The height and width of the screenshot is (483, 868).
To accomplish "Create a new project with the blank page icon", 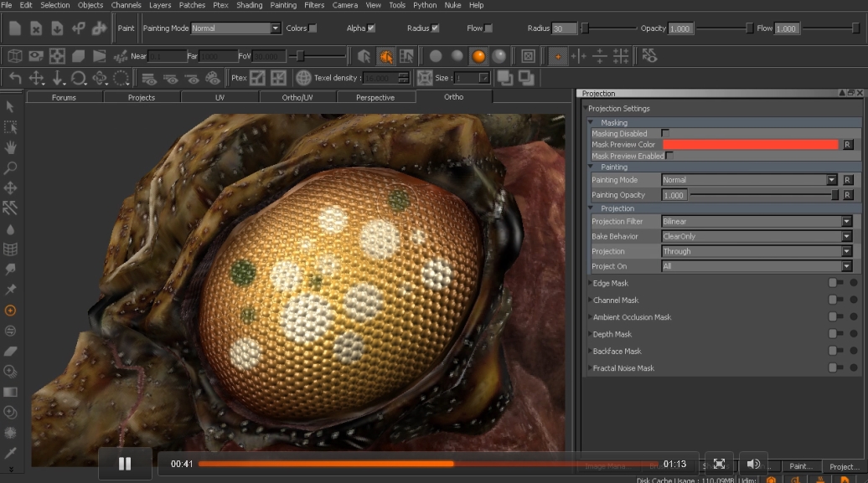I will coord(14,28).
